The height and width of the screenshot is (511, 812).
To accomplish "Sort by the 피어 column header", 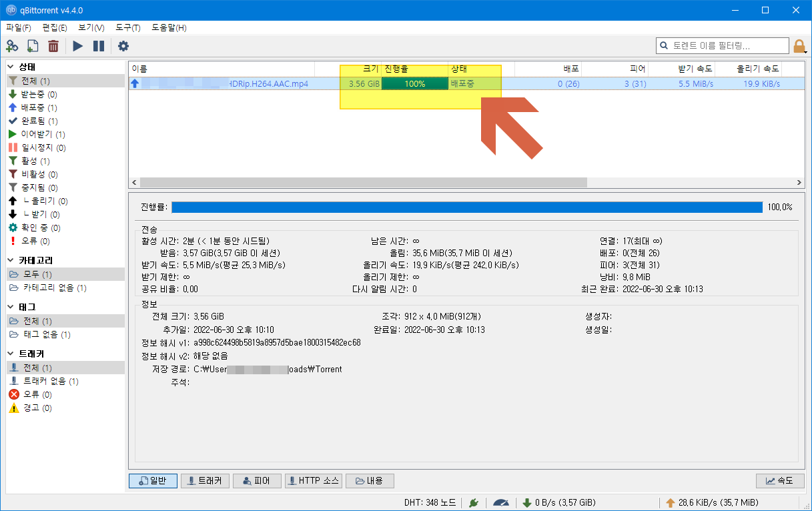I will [x=615, y=69].
